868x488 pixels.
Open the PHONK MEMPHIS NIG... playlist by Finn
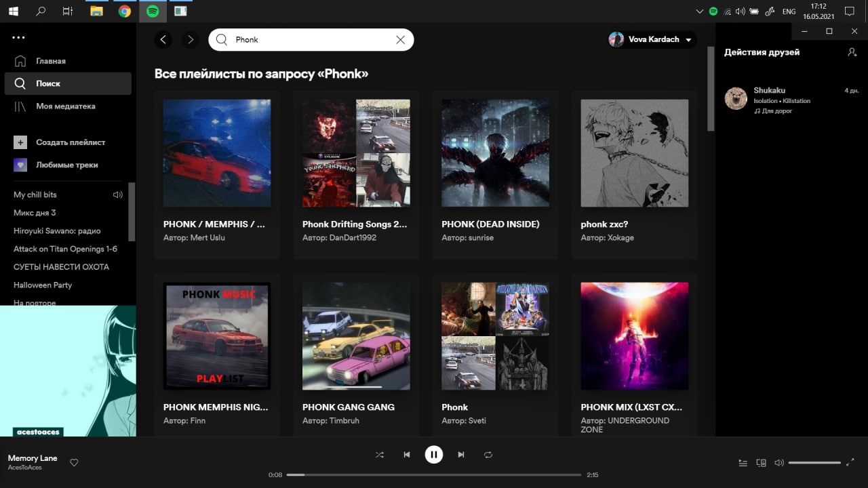tap(217, 355)
